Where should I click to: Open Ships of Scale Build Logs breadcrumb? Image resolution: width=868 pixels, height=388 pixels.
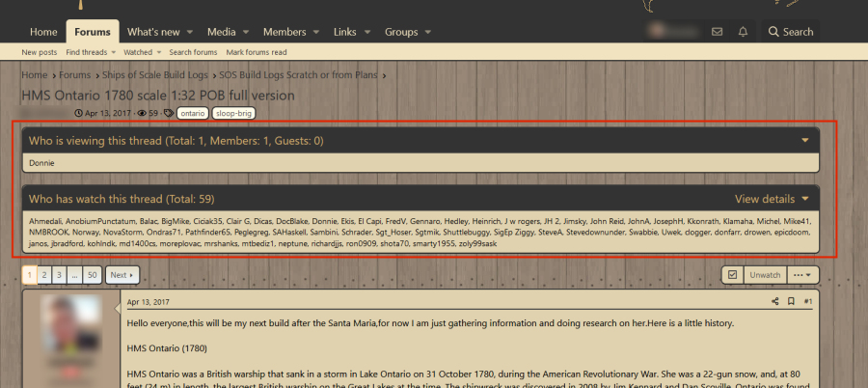[x=155, y=75]
